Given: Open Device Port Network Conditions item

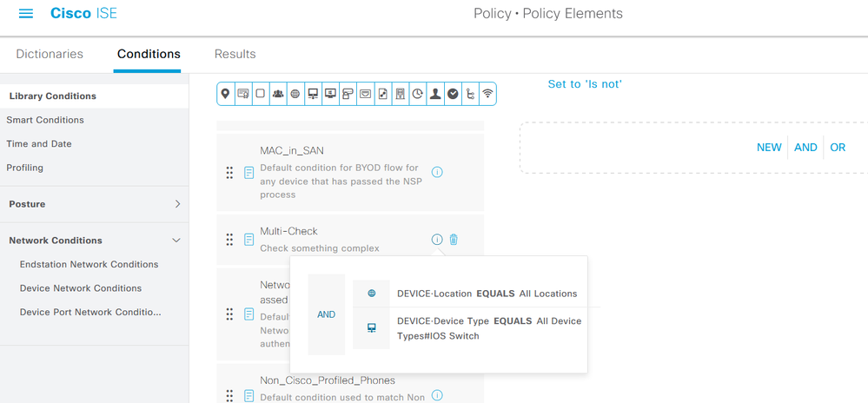Looking at the screenshot, I should tap(90, 312).
